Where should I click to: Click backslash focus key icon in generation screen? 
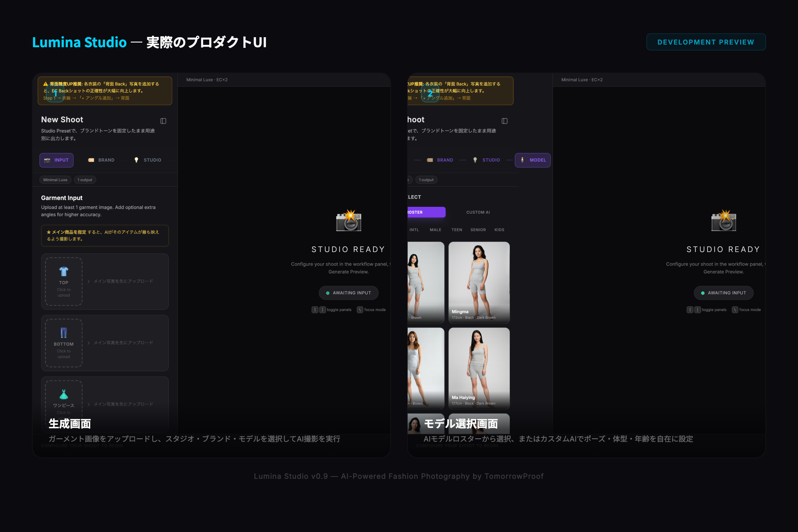coord(360,310)
